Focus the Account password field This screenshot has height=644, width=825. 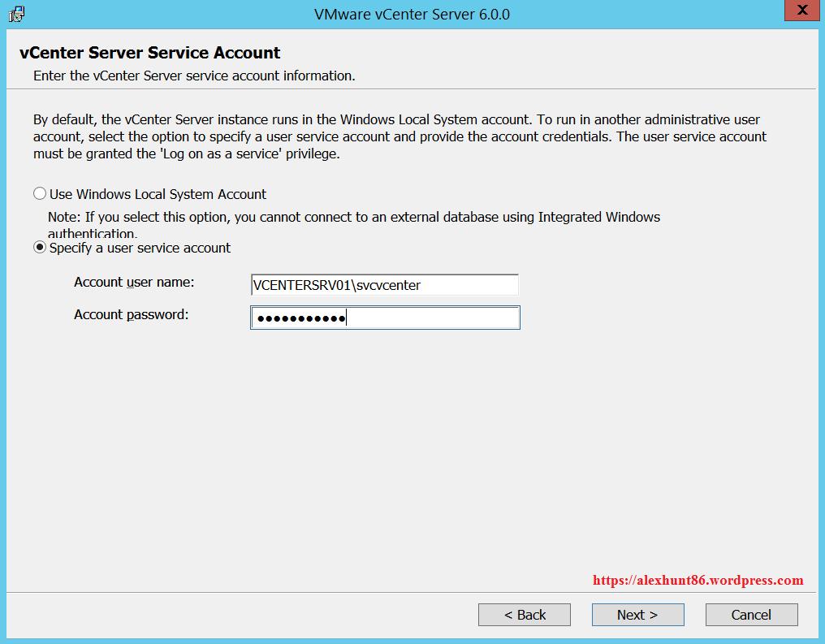pos(385,318)
